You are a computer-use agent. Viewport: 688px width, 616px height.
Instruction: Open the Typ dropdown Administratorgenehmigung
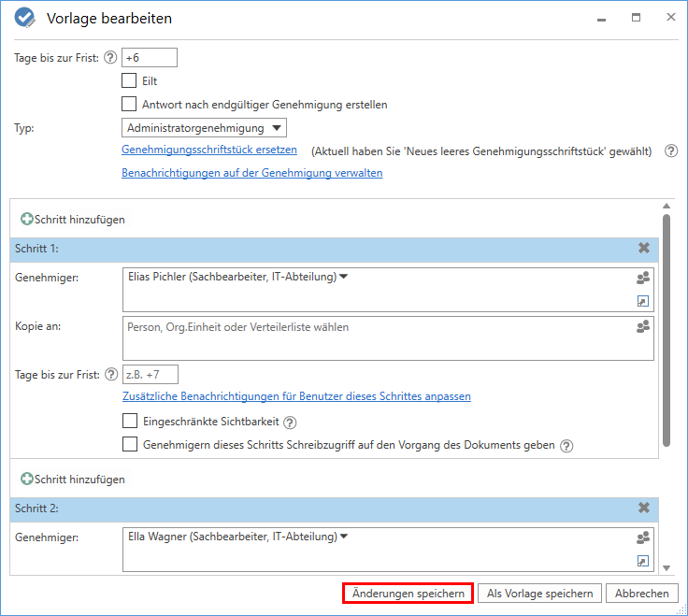pos(204,128)
